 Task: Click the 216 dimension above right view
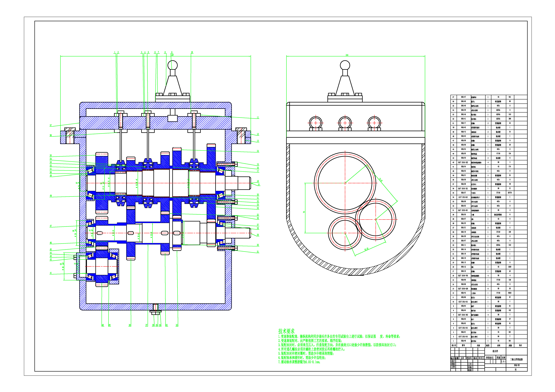click(347, 55)
